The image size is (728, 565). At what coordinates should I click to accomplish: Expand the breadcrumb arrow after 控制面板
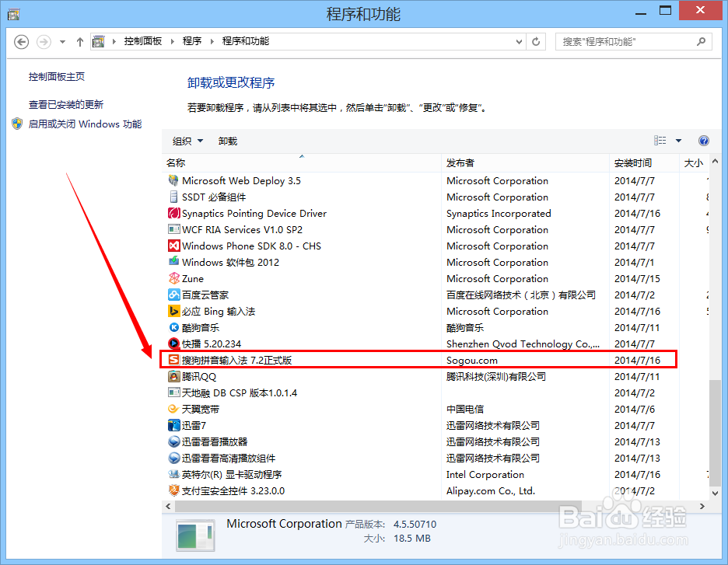[172, 41]
